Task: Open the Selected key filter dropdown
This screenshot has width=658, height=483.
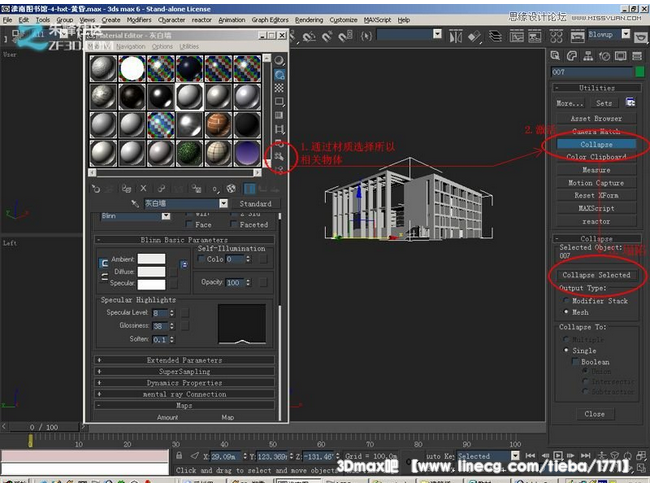Action: pyautogui.click(x=515, y=456)
